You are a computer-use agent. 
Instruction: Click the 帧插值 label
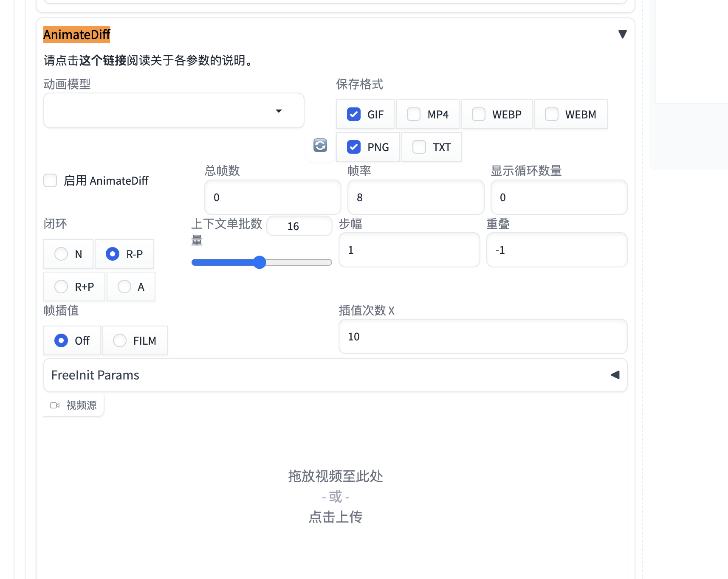point(61,310)
